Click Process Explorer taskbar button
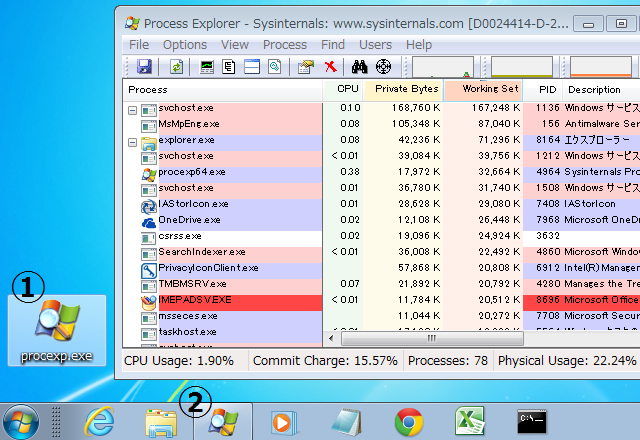640x440 pixels. pyautogui.click(x=223, y=422)
